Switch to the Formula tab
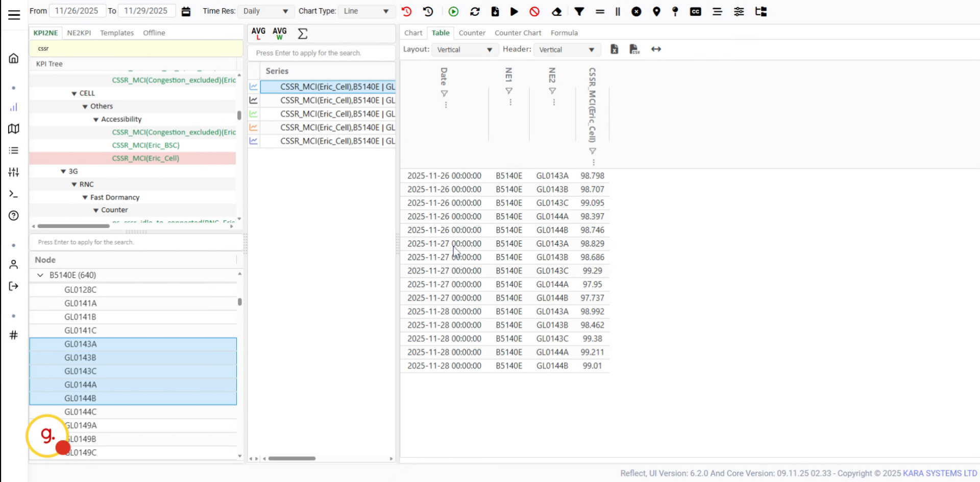The width and height of the screenshot is (980, 482). click(x=564, y=33)
